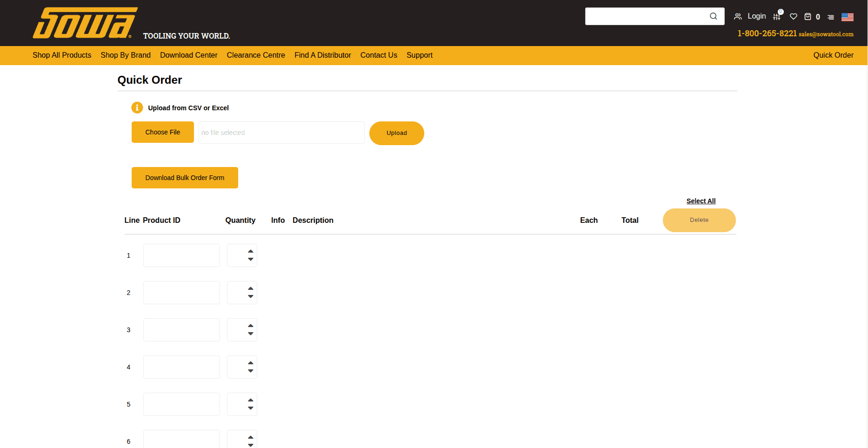Decrease quantity on line 3
Viewport: 868px width, 448px height.
click(x=251, y=334)
